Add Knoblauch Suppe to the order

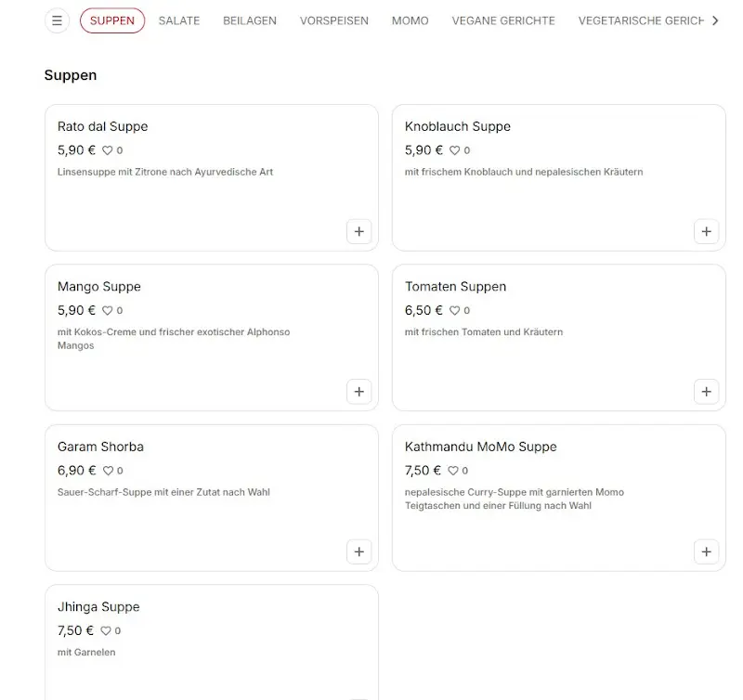[706, 231]
